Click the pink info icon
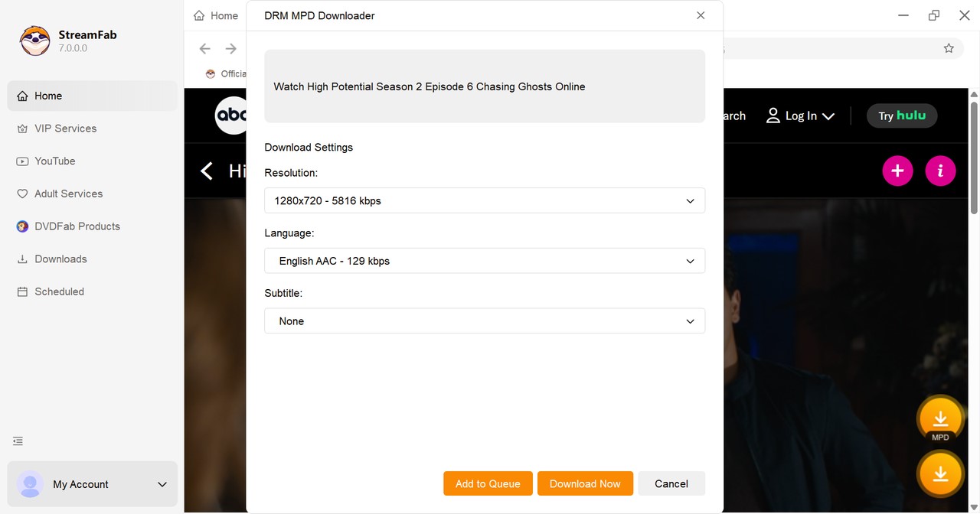The height and width of the screenshot is (514, 980). click(940, 171)
